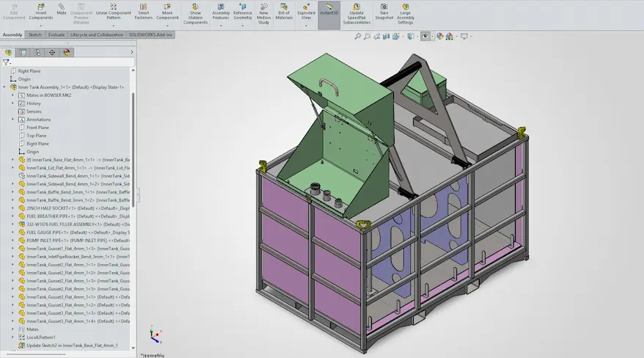Expand FUEL BREATHER PIPE<1> component
The height and width of the screenshot is (358, 644).
pos(12,216)
